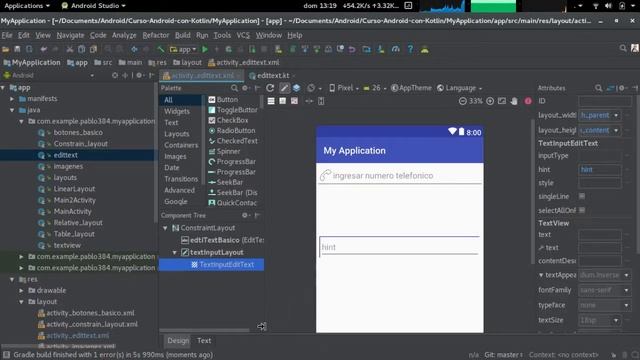Open the layout_width value dropdown

point(616,116)
